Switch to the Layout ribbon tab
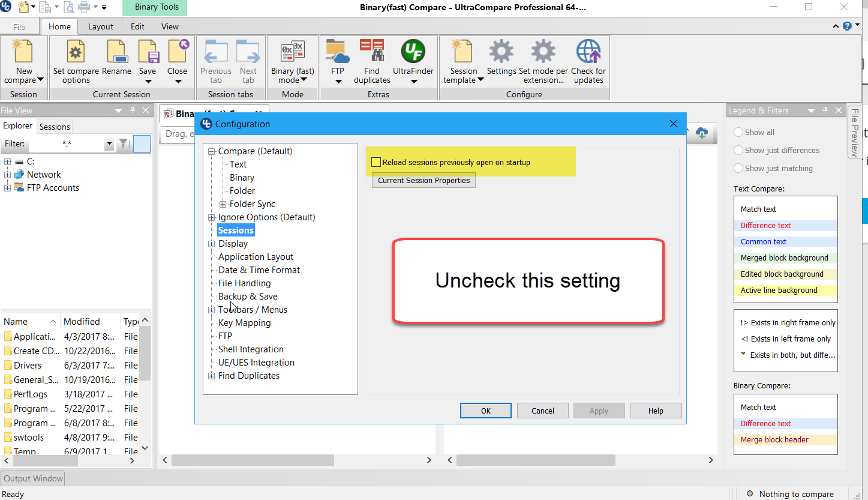 pyautogui.click(x=100, y=26)
